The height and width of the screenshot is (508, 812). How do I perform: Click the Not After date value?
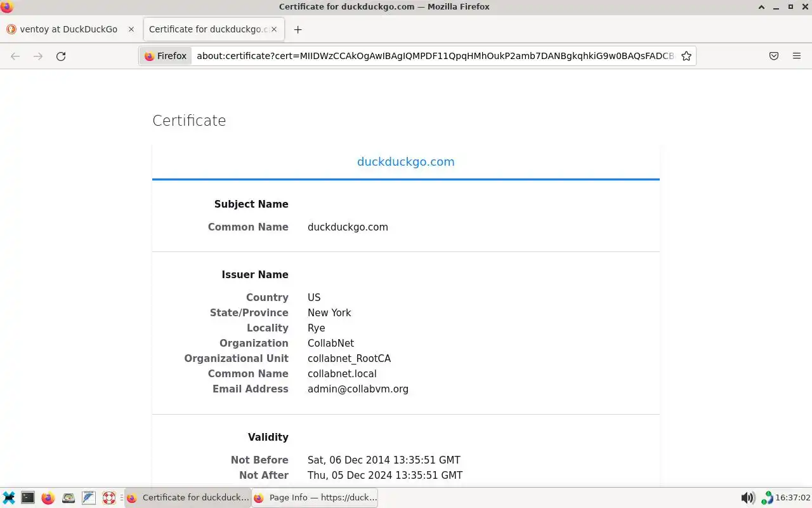coord(385,476)
